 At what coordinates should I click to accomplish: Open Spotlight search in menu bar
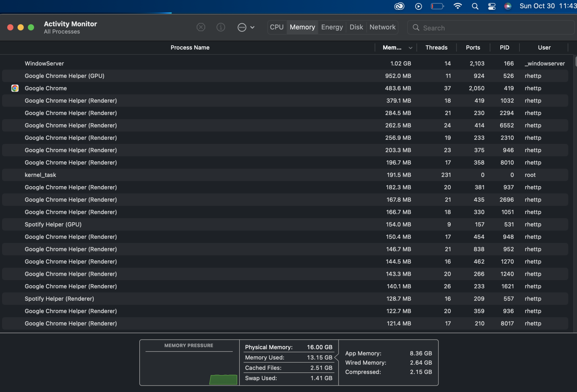tap(475, 6)
